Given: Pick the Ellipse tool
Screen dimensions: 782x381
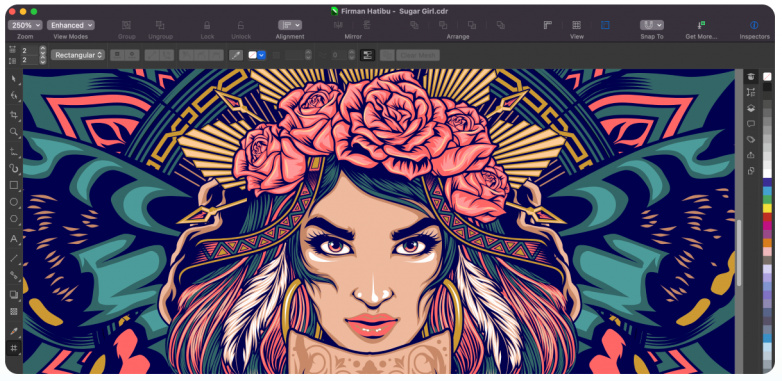Looking at the screenshot, I should 14,202.
